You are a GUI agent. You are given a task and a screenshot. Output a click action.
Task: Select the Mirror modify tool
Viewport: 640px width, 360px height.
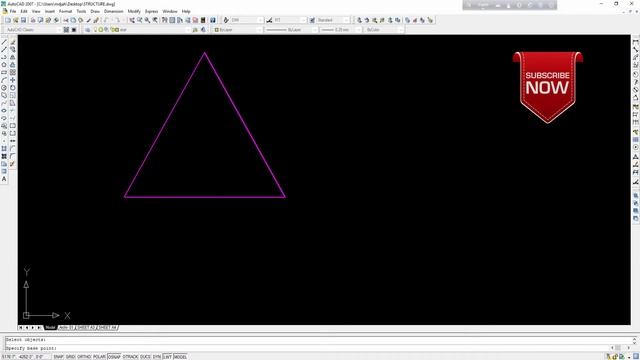pos(13,57)
